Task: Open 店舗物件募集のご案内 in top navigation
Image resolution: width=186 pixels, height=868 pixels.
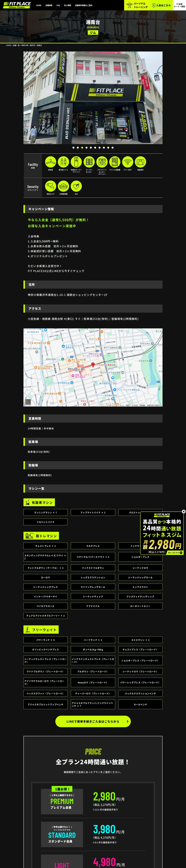Action: 83,5
